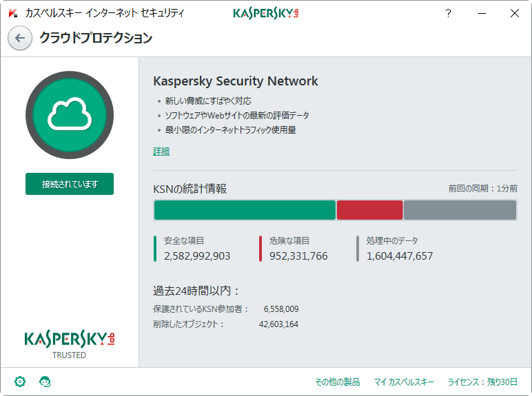Click the green safe items bar segment
The width and height of the screenshot is (532, 396).
244,210
